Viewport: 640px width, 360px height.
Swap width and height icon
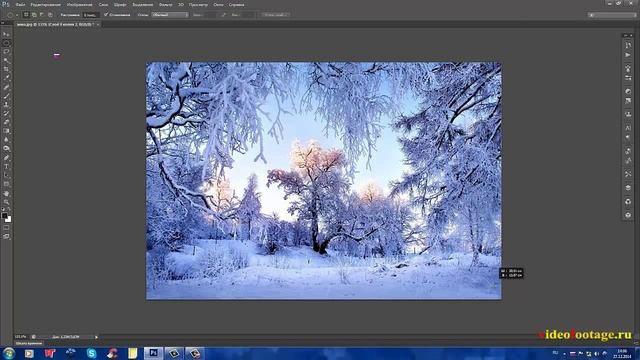(x=223, y=15)
